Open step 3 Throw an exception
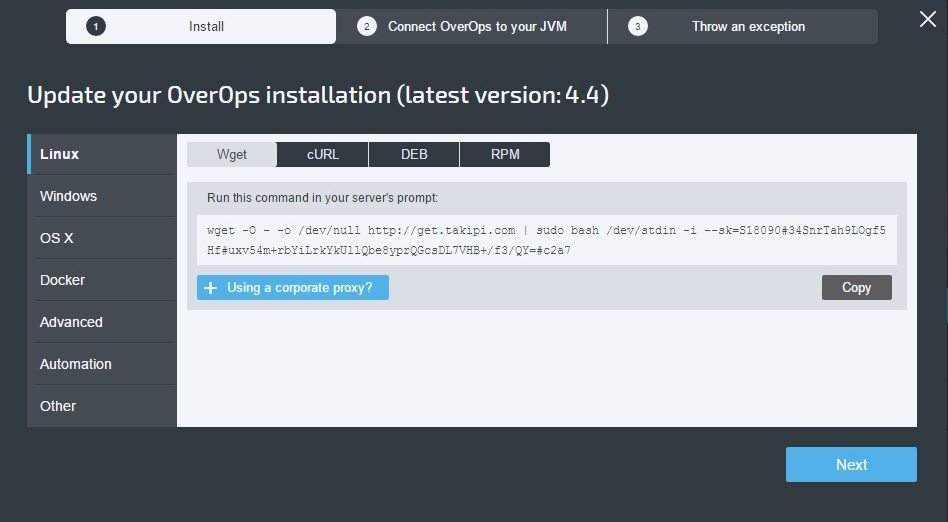 [x=742, y=27]
